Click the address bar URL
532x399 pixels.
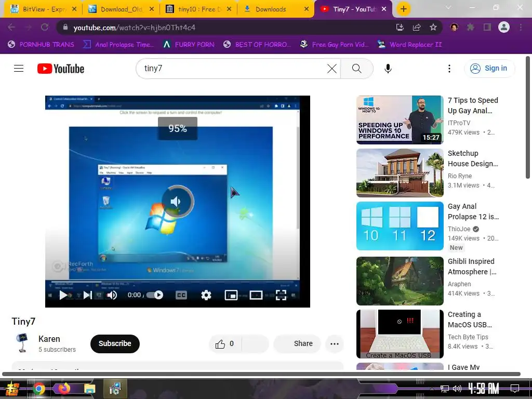(x=135, y=28)
